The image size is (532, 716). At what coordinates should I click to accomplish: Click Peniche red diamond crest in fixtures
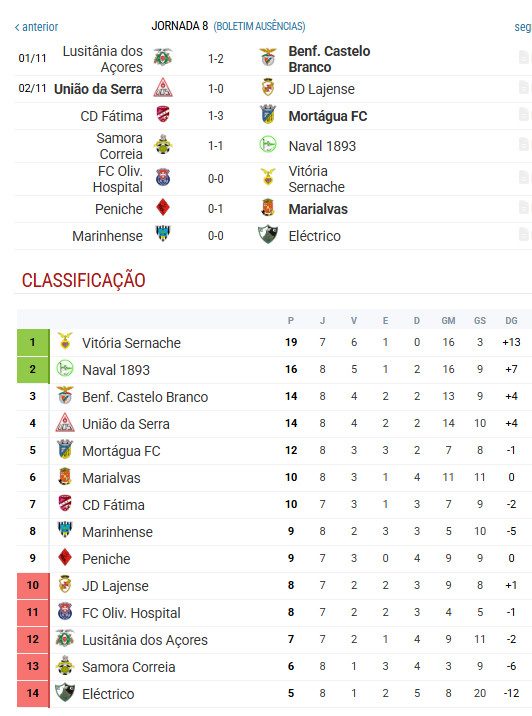pos(163,208)
